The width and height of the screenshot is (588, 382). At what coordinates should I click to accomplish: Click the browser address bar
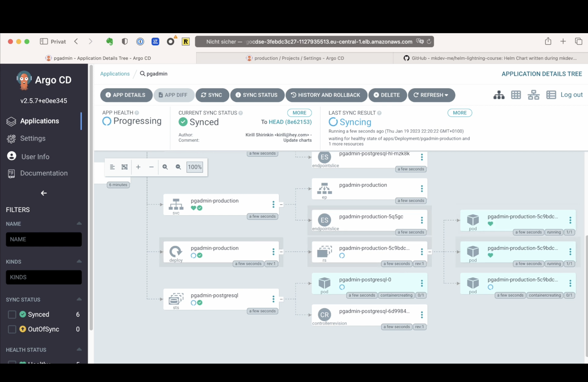pos(314,42)
